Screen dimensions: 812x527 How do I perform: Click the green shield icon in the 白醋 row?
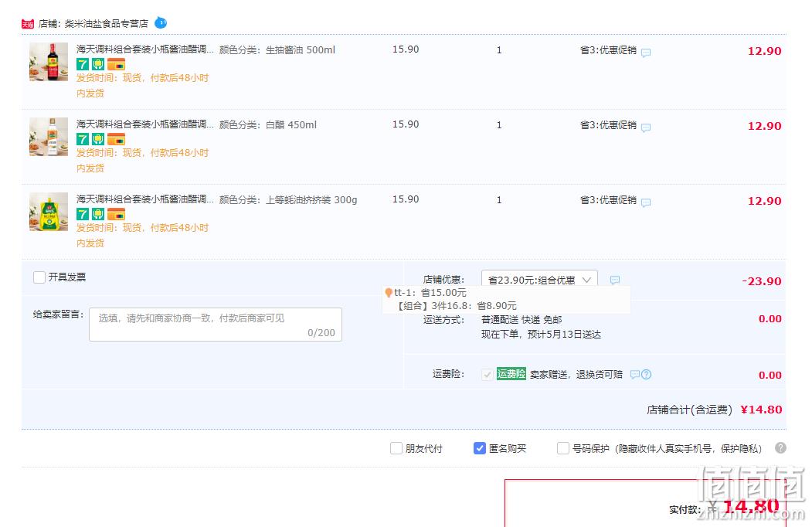(98, 139)
